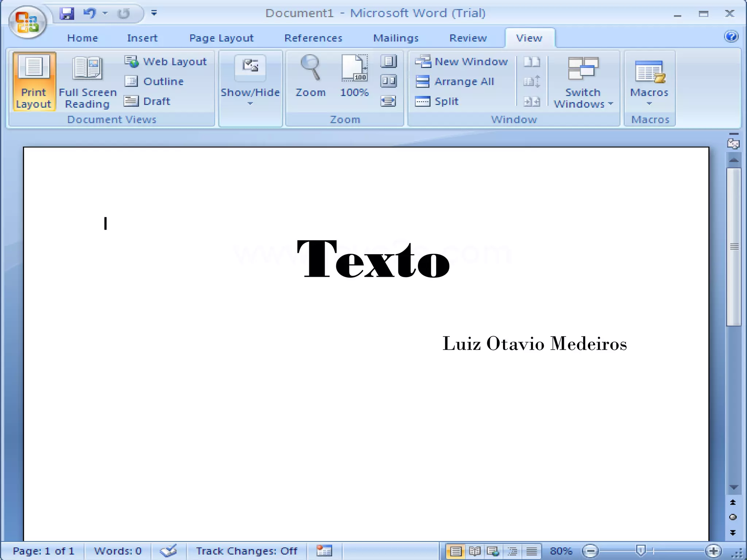Switch to Full Screen Reading view
Screen dimensions: 747x560
[x=88, y=82]
